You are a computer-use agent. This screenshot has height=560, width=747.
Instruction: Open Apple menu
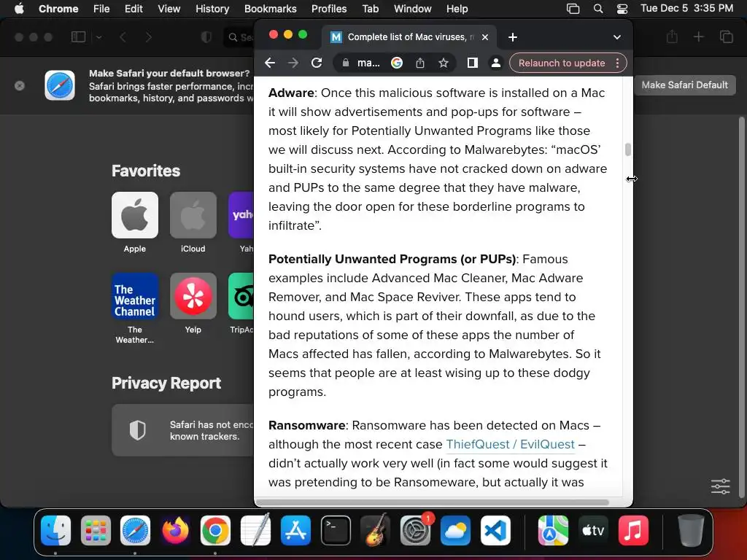coord(19,9)
